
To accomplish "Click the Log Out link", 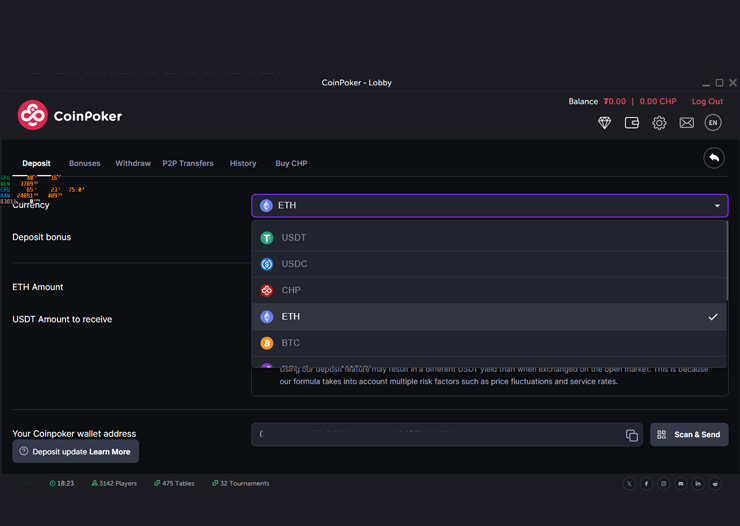I will tap(707, 101).
